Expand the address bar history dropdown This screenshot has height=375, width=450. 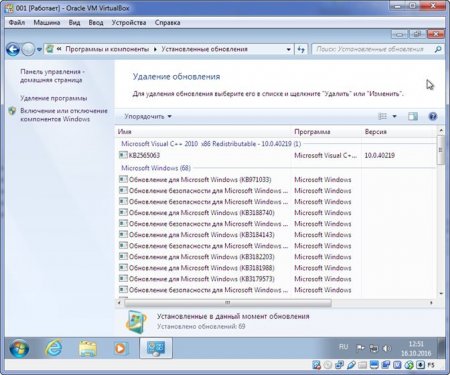[289, 49]
